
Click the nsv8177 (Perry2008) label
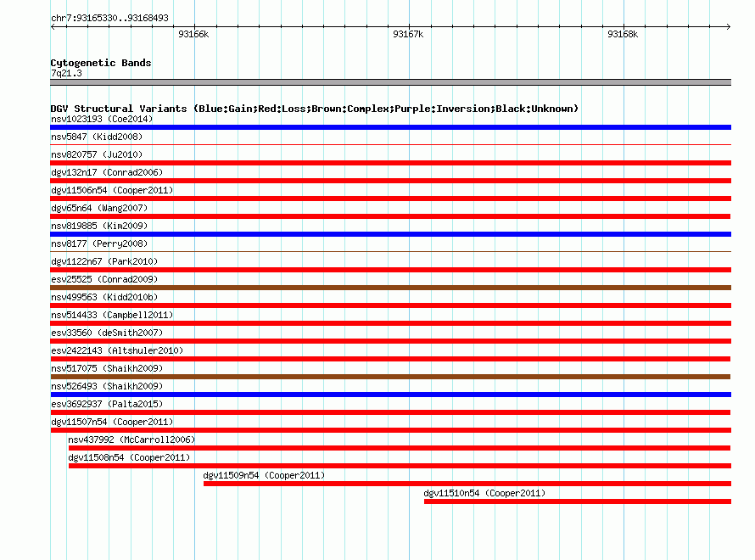click(99, 244)
